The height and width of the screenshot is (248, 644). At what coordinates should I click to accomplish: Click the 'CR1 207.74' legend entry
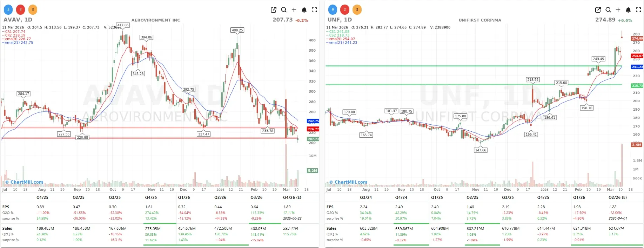click(x=14, y=32)
